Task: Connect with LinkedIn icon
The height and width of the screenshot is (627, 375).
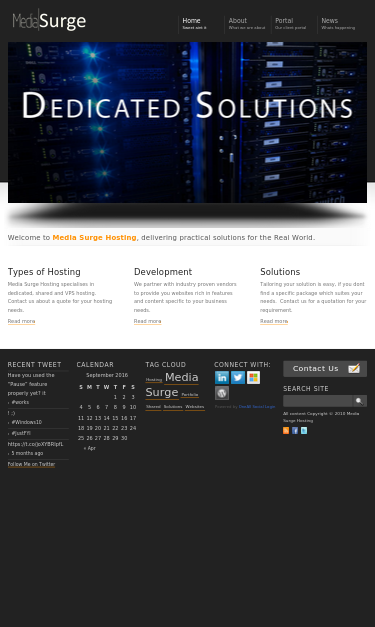Action: tap(222, 377)
